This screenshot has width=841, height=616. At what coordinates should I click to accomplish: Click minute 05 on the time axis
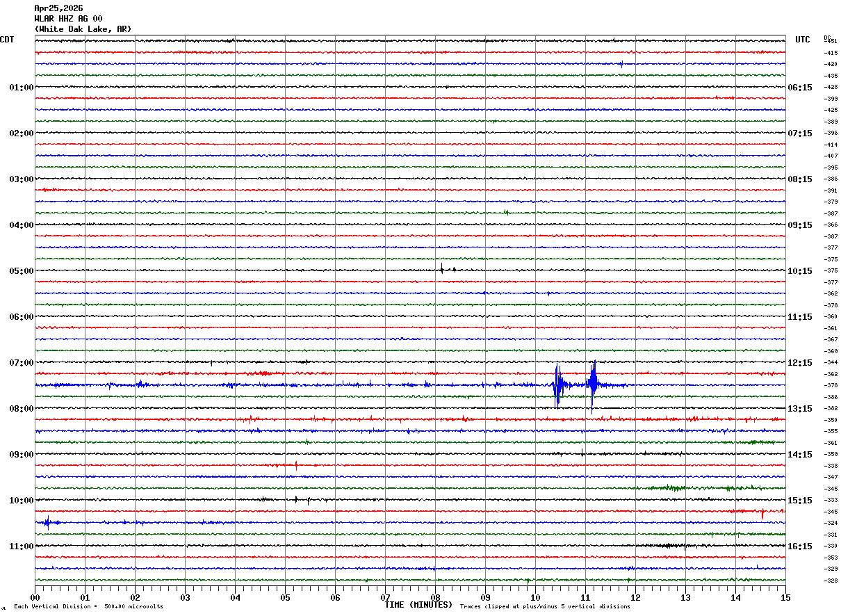pyautogui.click(x=285, y=597)
